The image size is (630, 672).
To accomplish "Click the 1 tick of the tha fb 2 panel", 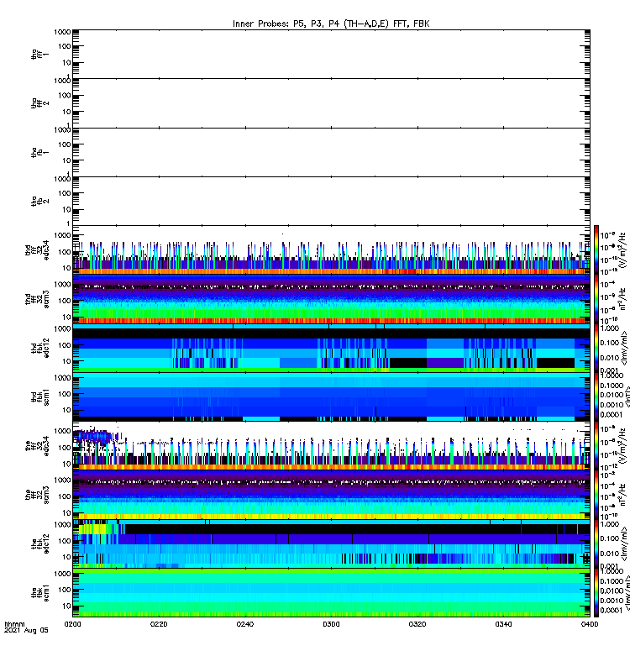I will (68, 223).
